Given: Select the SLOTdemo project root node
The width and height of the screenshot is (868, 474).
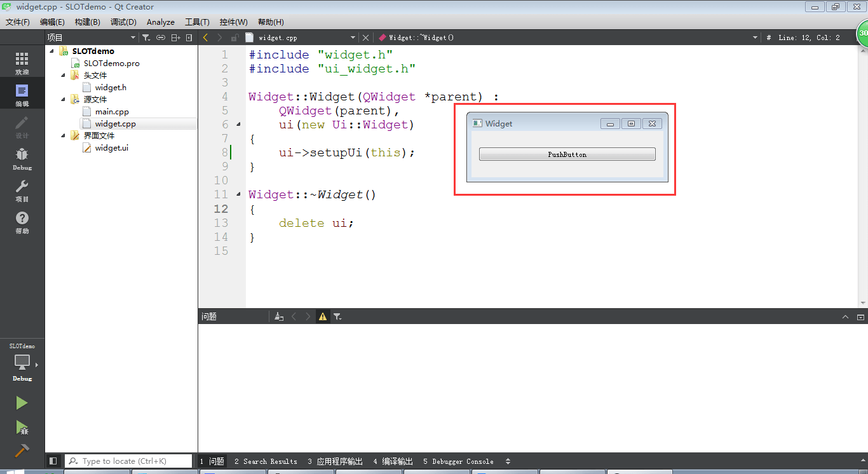Looking at the screenshot, I should [x=93, y=51].
